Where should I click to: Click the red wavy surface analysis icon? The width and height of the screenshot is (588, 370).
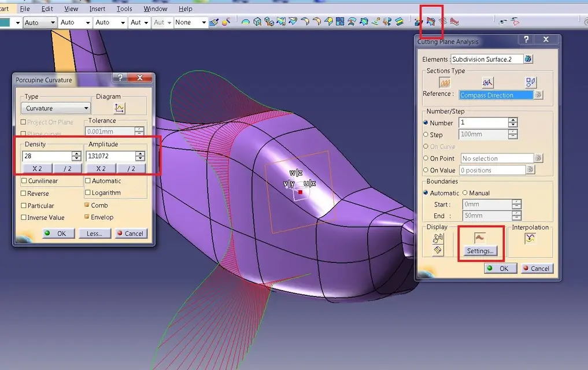click(454, 22)
